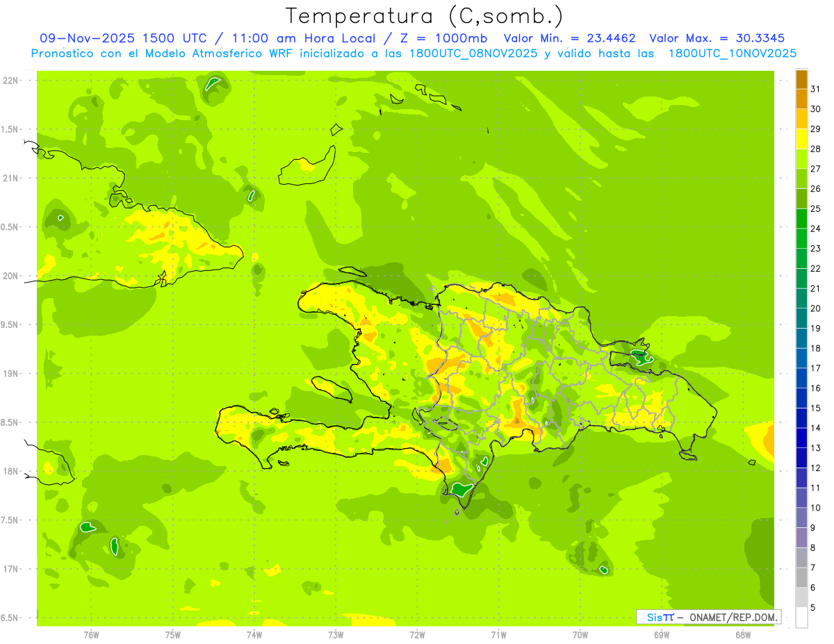Click the "71W" longitude axis label
The width and height of the screenshot is (834, 644).
pos(498,634)
